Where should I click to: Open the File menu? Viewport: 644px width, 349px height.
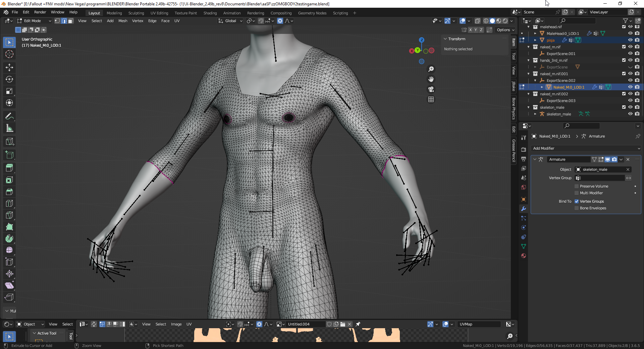click(15, 12)
